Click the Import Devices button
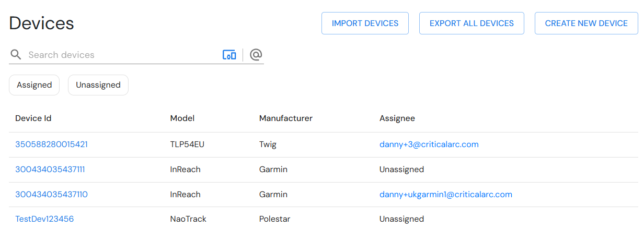This screenshot has height=229, width=644. tap(365, 23)
